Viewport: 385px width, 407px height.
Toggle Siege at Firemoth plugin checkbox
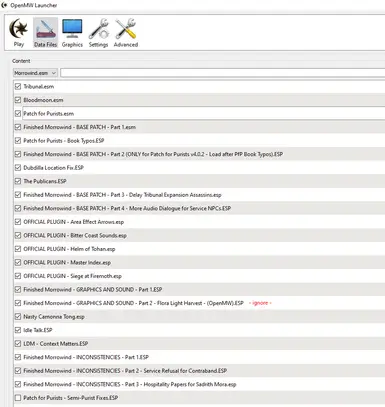[x=18, y=276]
